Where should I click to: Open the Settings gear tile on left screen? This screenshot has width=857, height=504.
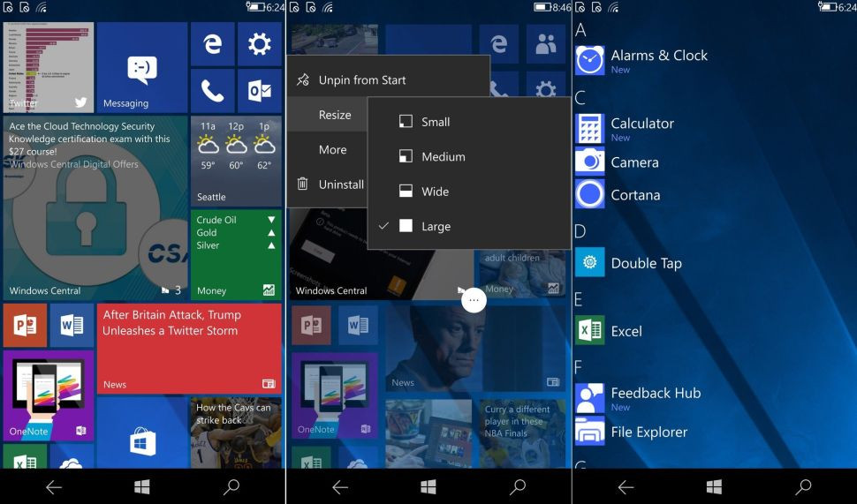(260, 44)
